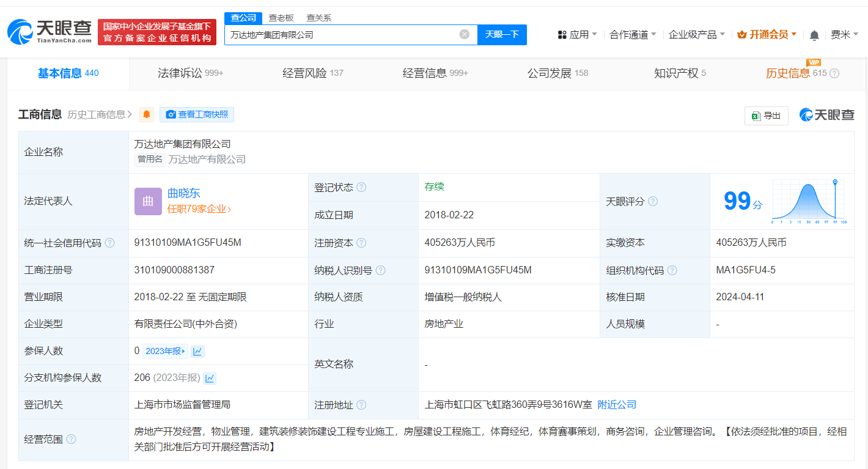The image size is (868, 469).
Task: Click the chart icon beside 分支机构参保人数
Action: [209, 378]
